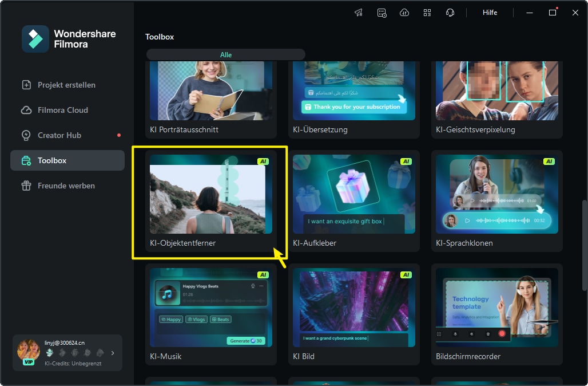Select Freunde werben in the sidebar
The width and height of the screenshot is (588, 386).
point(66,186)
